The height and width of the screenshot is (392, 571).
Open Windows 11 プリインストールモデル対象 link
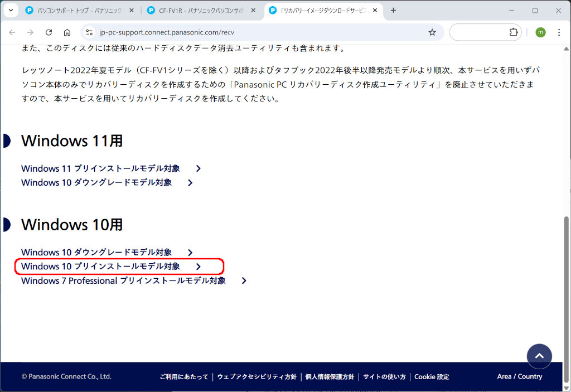[100, 168]
